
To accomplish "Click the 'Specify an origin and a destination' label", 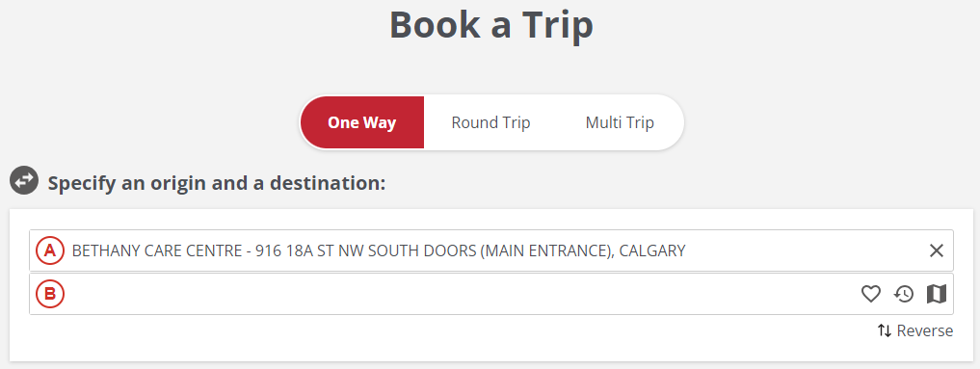I will click(x=217, y=184).
